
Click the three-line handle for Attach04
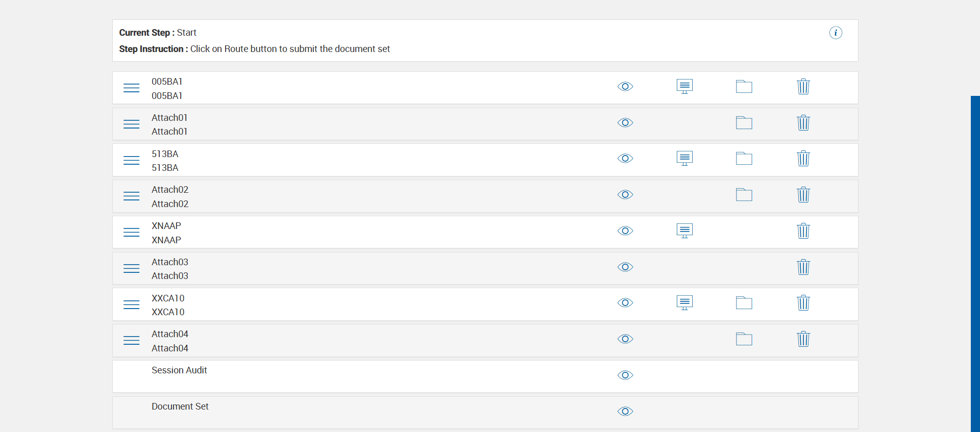(x=131, y=341)
